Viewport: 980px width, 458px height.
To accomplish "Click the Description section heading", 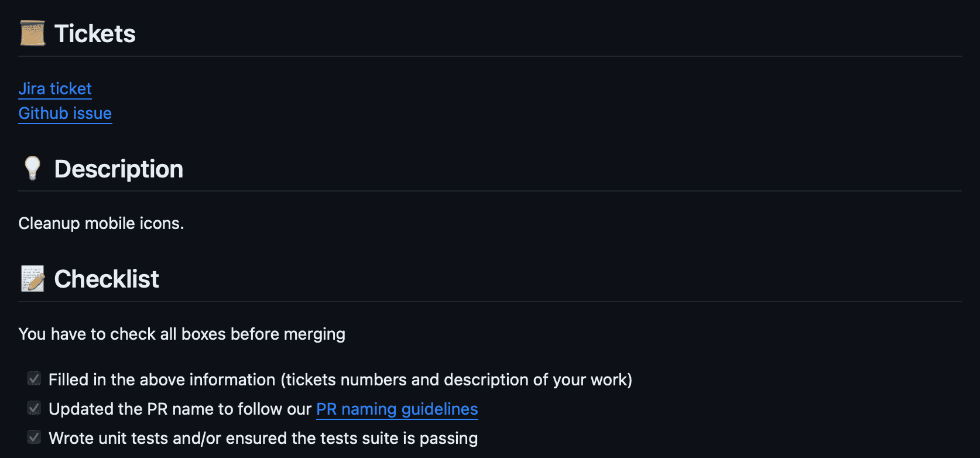I will [118, 169].
